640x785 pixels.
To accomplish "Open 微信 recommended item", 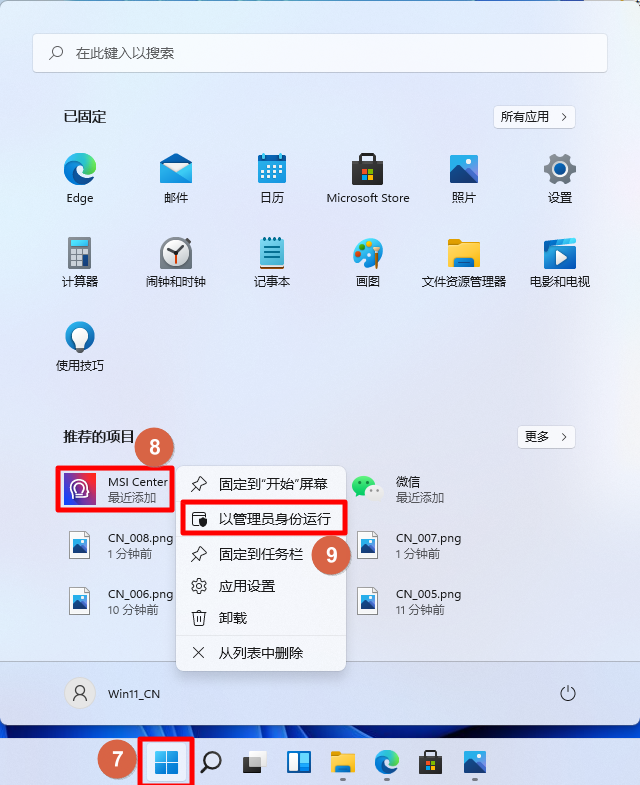I will [x=398, y=489].
